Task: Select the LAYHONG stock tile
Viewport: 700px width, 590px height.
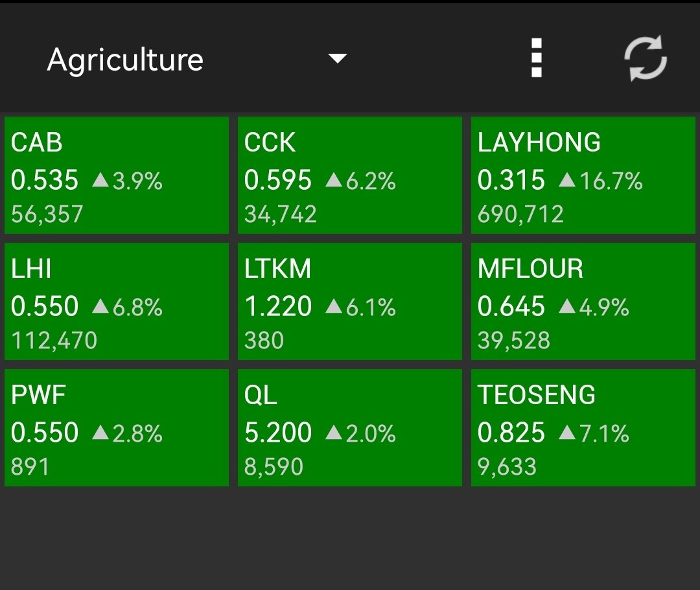Action: pos(583,176)
